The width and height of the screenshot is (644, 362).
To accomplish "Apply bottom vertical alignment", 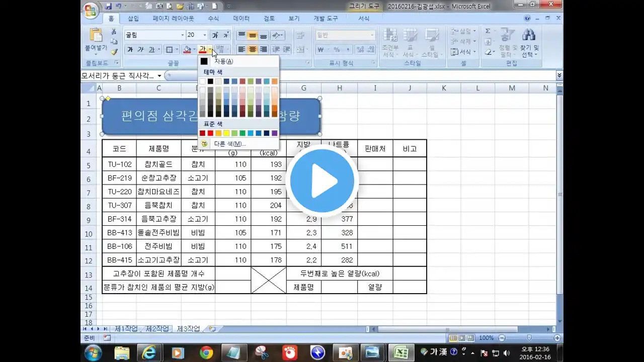I will coord(263,35).
